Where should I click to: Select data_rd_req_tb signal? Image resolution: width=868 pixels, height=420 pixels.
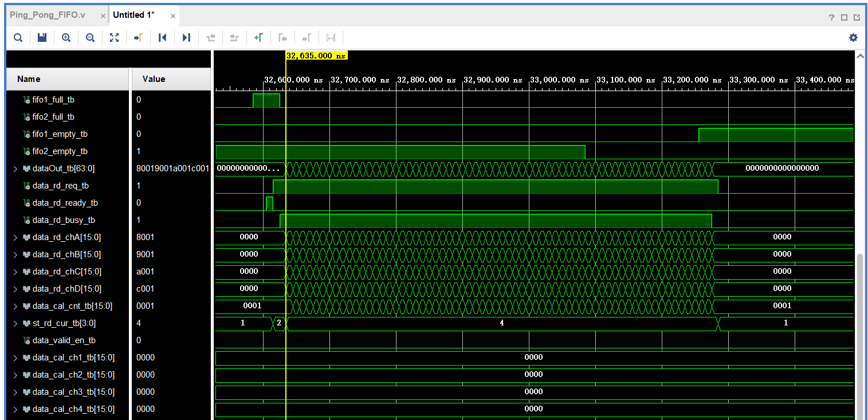point(61,186)
